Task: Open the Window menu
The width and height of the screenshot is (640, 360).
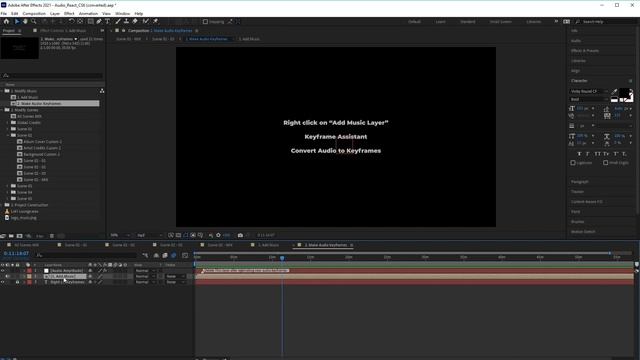Action: (122, 13)
